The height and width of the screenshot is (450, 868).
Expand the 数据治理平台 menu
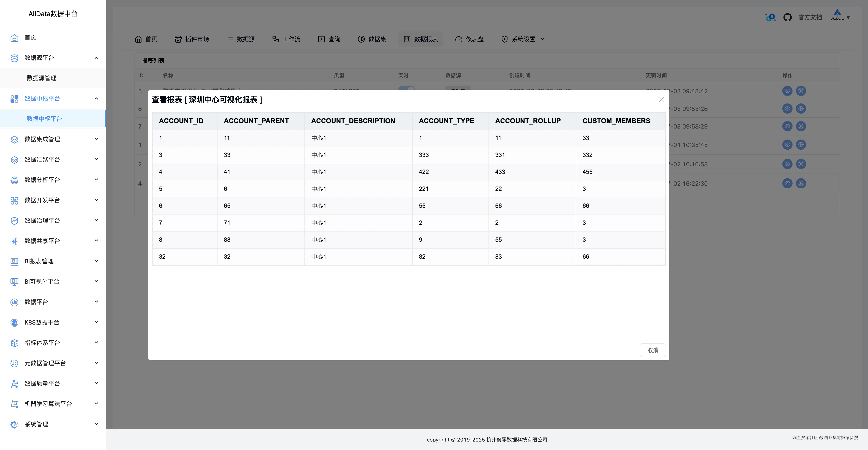pyautogui.click(x=96, y=220)
